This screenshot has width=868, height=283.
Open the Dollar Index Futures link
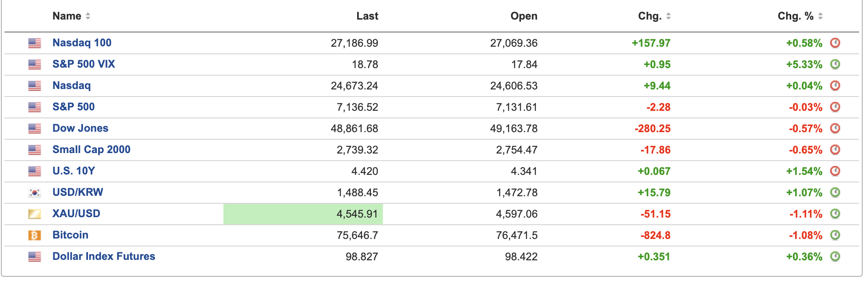pos(104,256)
